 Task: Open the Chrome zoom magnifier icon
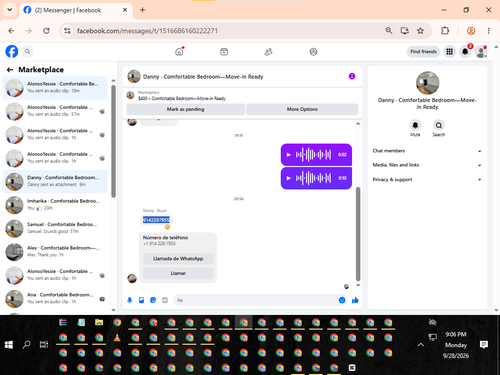[x=389, y=31]
